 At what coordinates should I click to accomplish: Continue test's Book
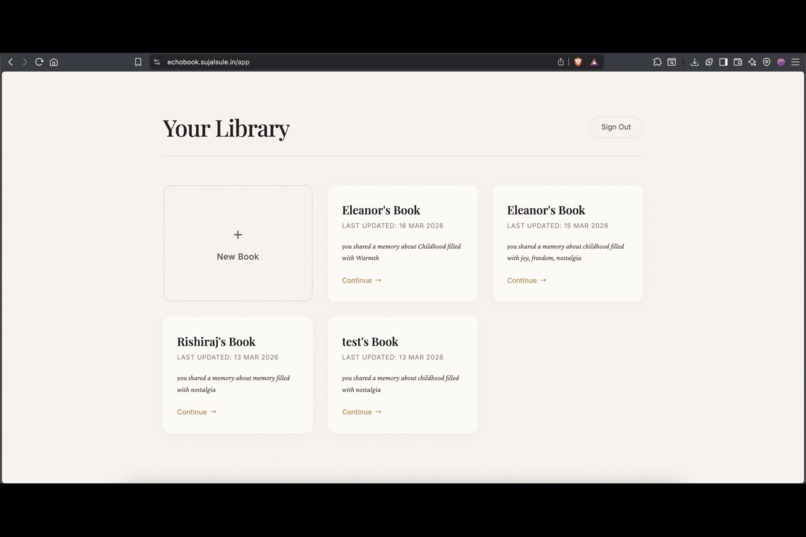click(x=361, y=412)
